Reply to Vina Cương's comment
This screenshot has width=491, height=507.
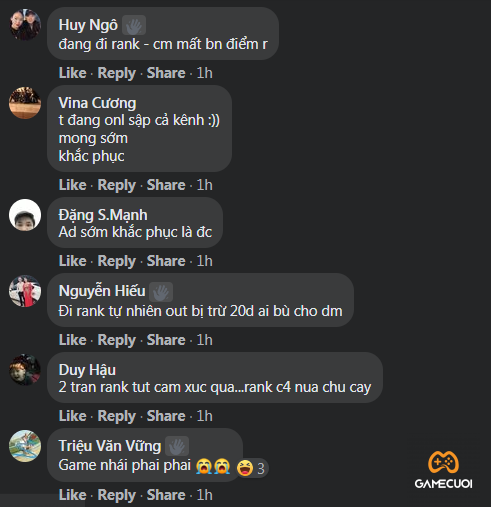pos(117,185)
